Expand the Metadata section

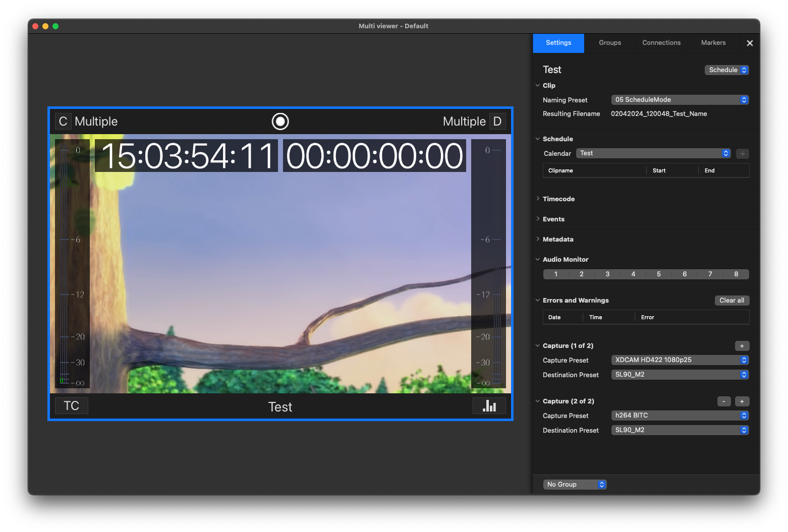(x=538, y=239)
